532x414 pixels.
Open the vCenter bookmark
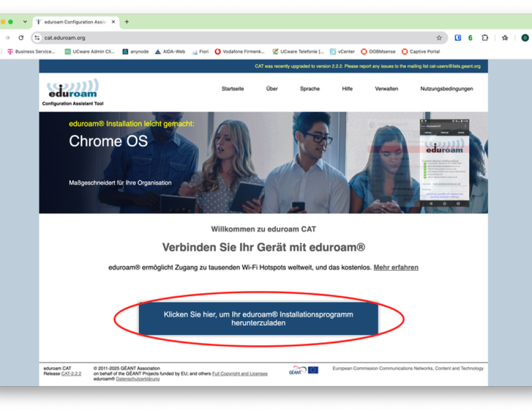click(x=342, y=51)
